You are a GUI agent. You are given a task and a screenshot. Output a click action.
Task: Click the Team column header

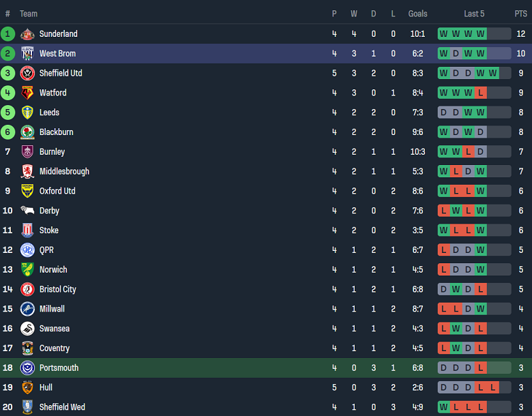tap(29, 14)
